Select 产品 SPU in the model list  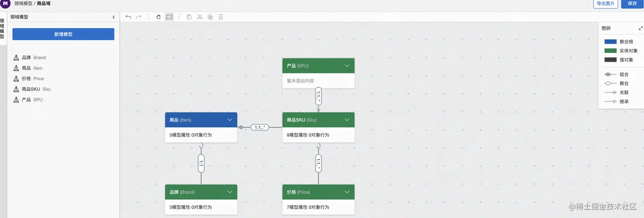pyautogui.click(x=32, y=100)
